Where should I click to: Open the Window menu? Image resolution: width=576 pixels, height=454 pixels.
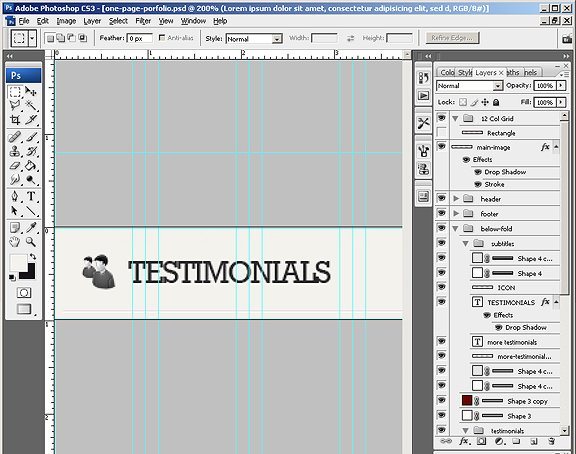pos(193,21)
